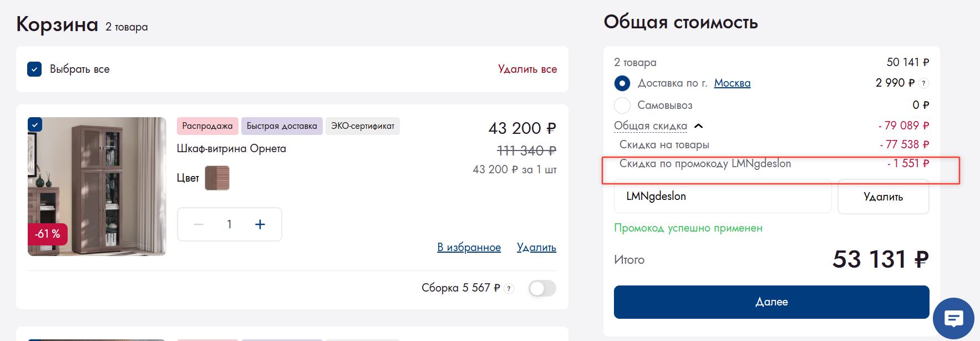The height and width of the screenshot is (341, 980).
Task: Open the Шкаф-витрина Орнета product thumbnail
Action: (97, 186)
